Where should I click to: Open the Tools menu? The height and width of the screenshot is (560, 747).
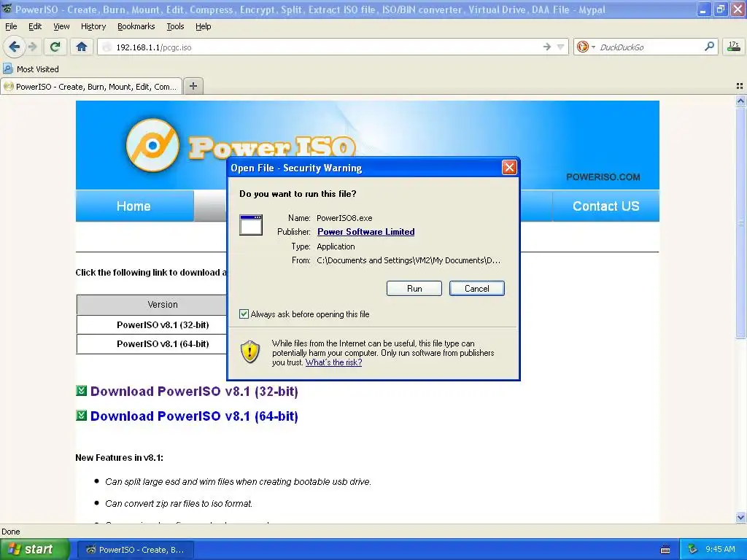175,26
